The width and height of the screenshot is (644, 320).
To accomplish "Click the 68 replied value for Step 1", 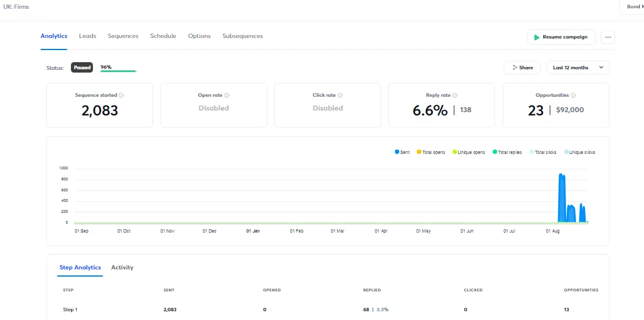I will 366,310.
